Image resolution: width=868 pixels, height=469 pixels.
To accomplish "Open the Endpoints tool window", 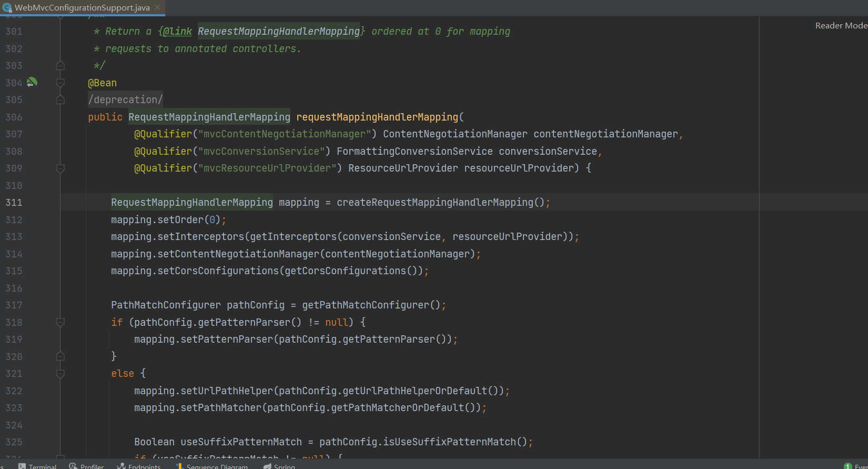I will point(139,466).
